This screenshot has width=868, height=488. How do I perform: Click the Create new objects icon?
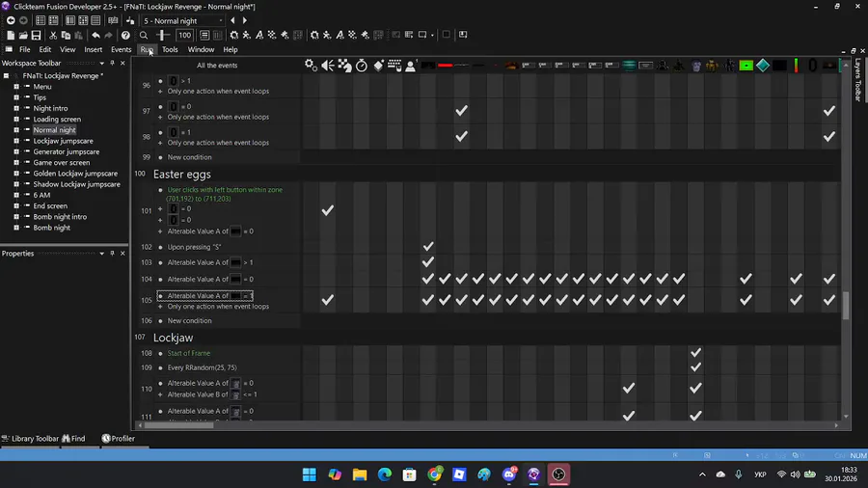pyautogui.click(x=378, y=66)
